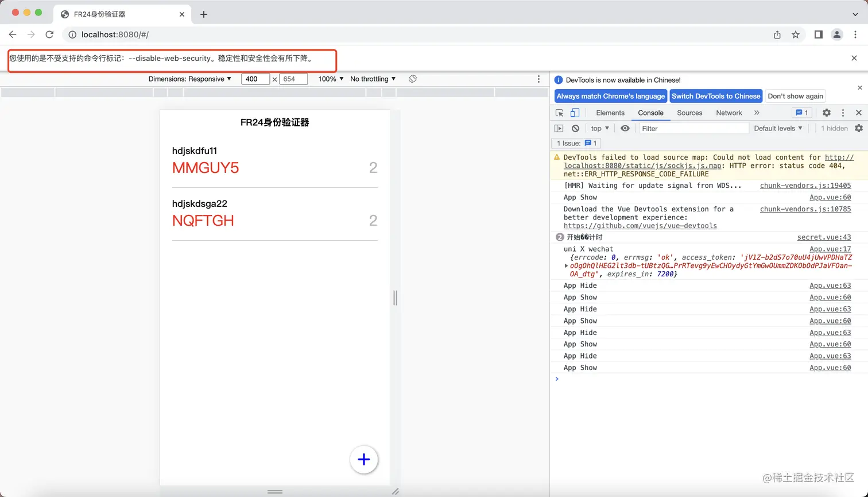Viewport: 868px width, 497px height.
Task: Click the hdjskdsga22 account name
Action: [200, 203]
